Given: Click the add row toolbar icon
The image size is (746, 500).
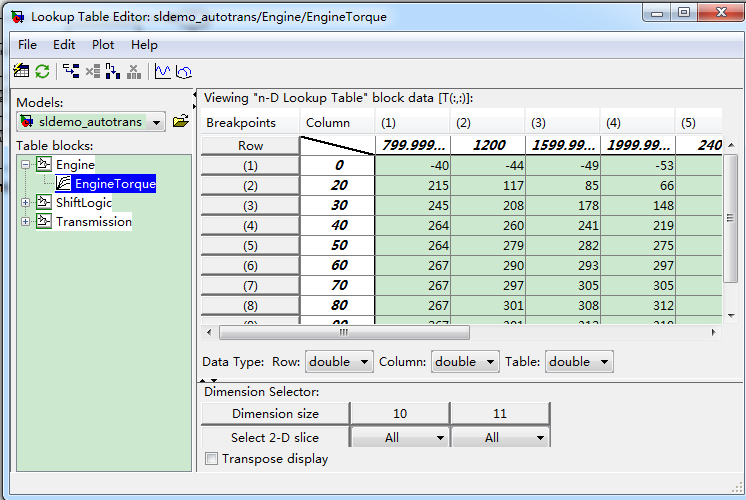Looking at the screenshot, I should tap(71, 71).
